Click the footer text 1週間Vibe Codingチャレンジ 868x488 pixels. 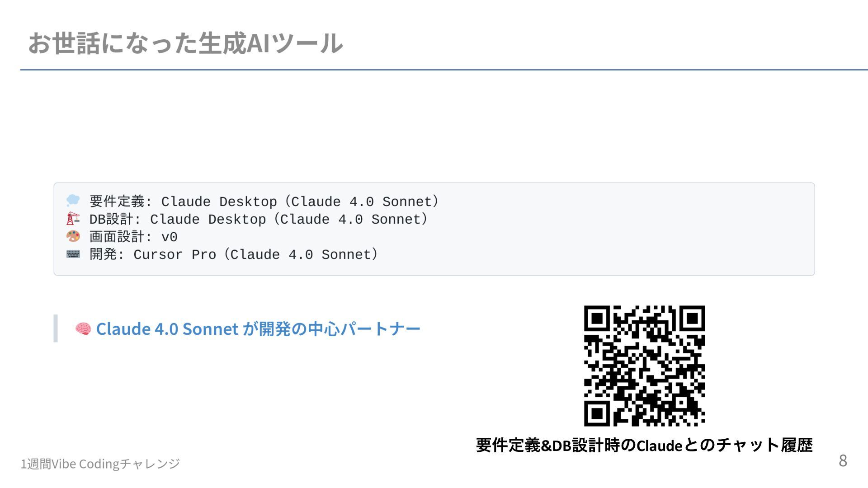coord(100,464)
